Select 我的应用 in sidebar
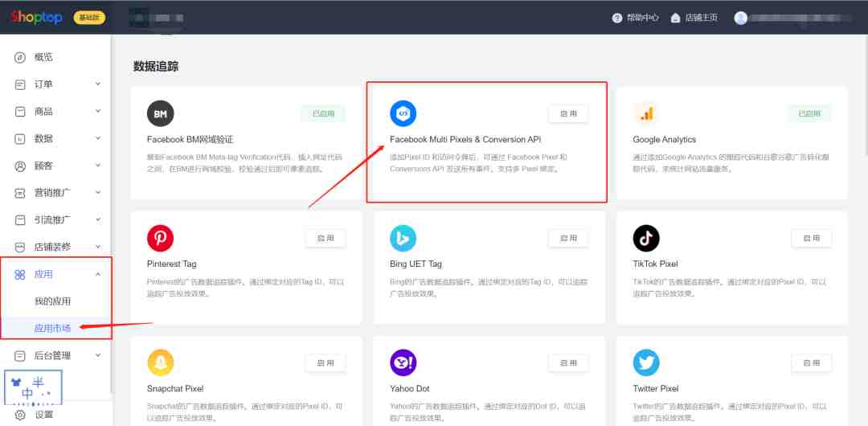868x426 pixels. [52, 301]
